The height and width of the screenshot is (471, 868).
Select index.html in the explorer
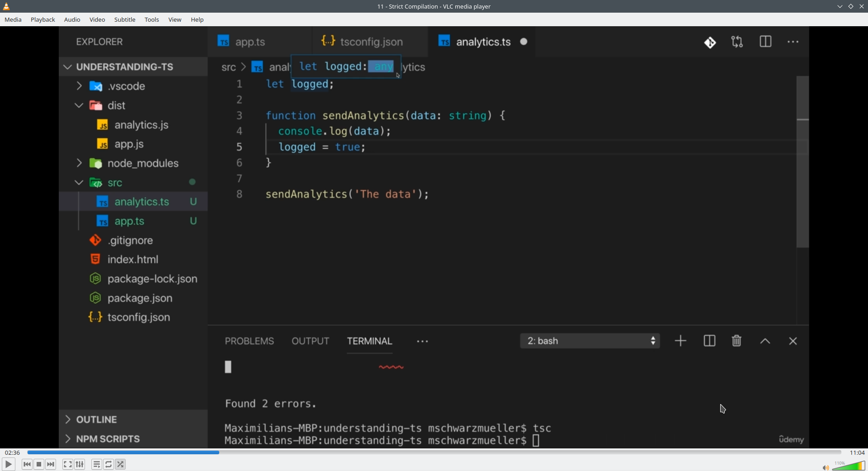[x=133, y=259]
